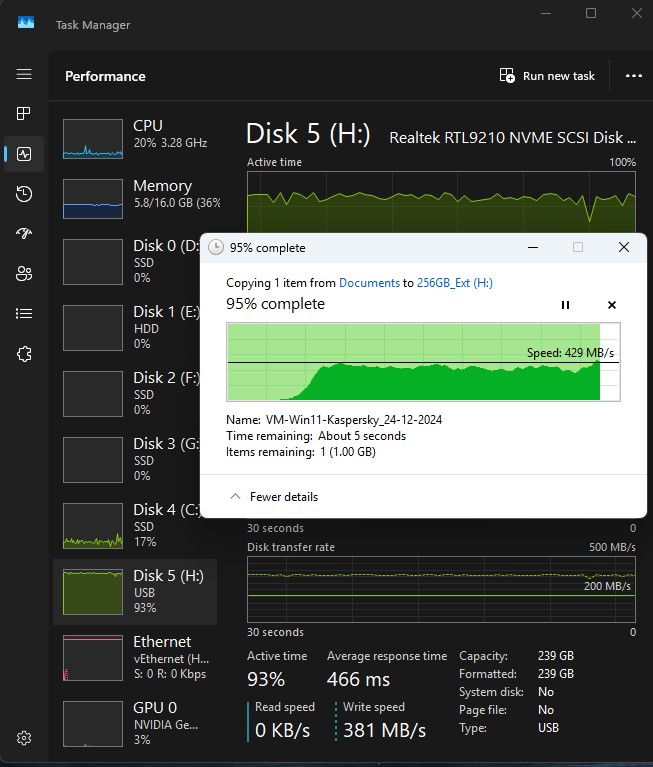Screen dimensions: 653x767
Task: Click the Run new task button
Action: 547,76
